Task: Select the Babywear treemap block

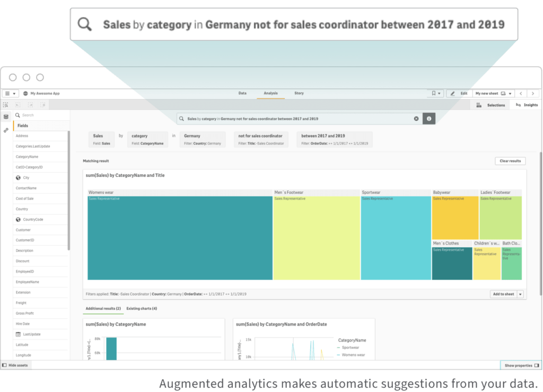Action: pos(455,218)
